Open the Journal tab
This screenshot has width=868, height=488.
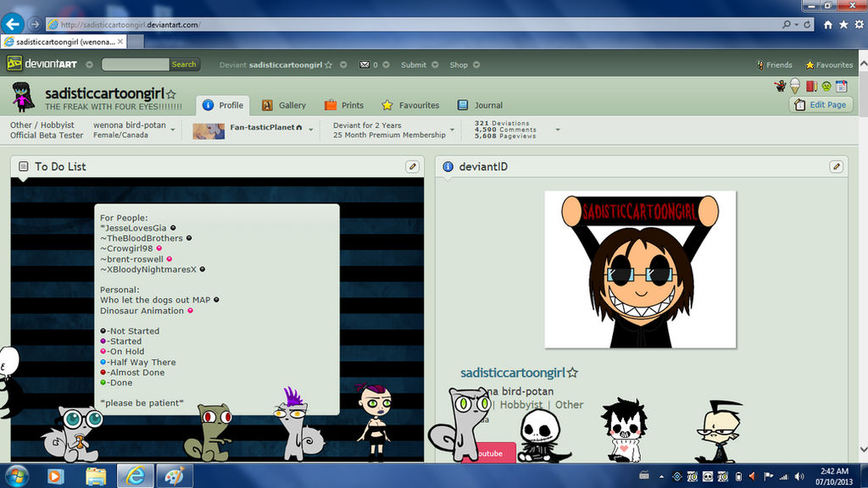point(487,105)
